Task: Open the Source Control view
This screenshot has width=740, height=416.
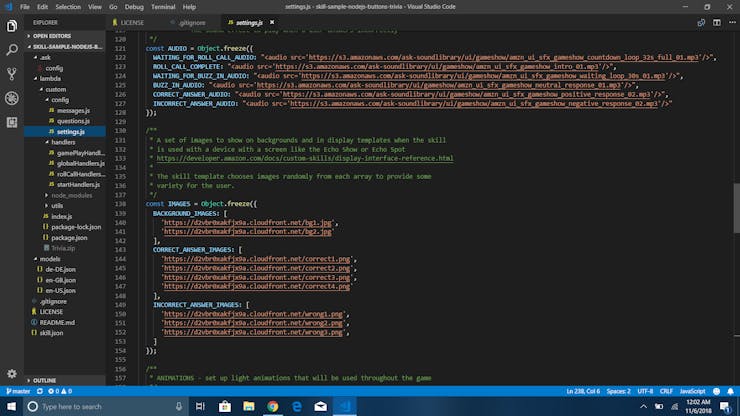Action: click(x=12, y=74)
